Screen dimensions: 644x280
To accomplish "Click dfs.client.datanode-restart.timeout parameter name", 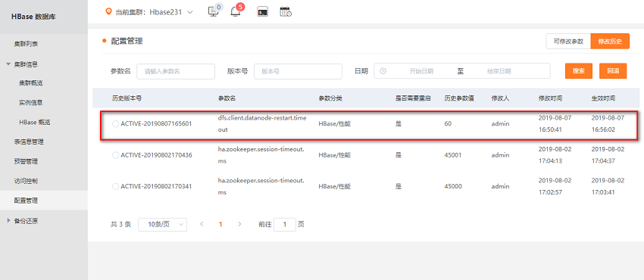I will click(x=262, y=123).
